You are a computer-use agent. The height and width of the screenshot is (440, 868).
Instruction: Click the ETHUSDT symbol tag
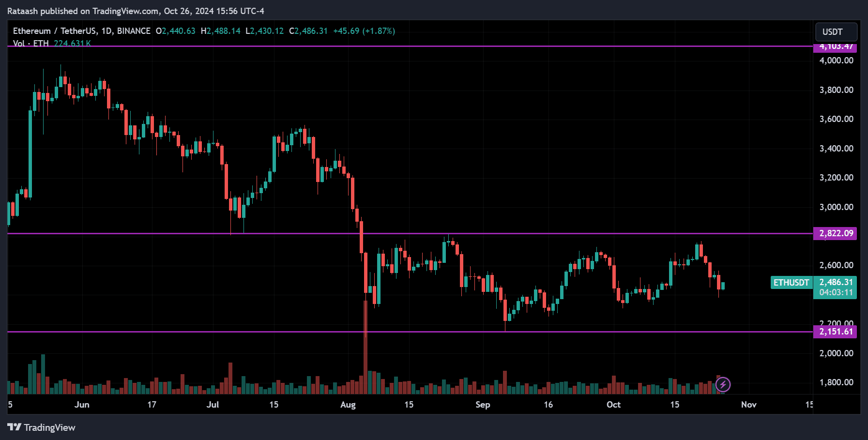point(792,283)
